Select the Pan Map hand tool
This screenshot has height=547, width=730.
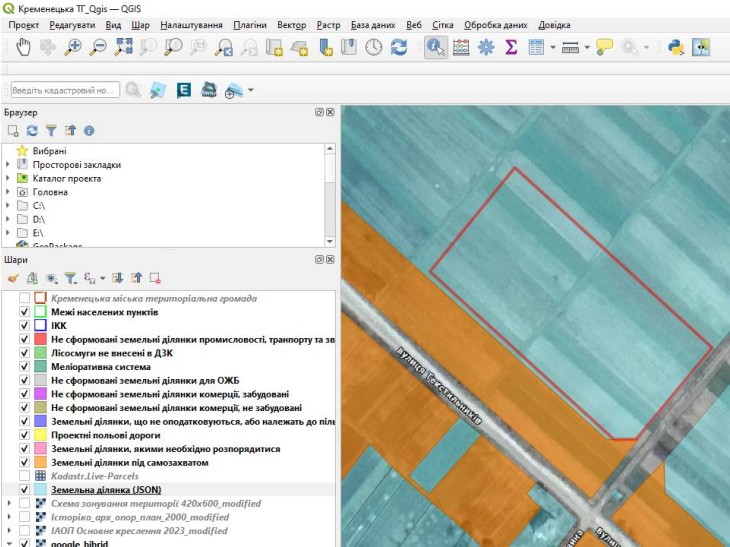[x=23, y=47]
